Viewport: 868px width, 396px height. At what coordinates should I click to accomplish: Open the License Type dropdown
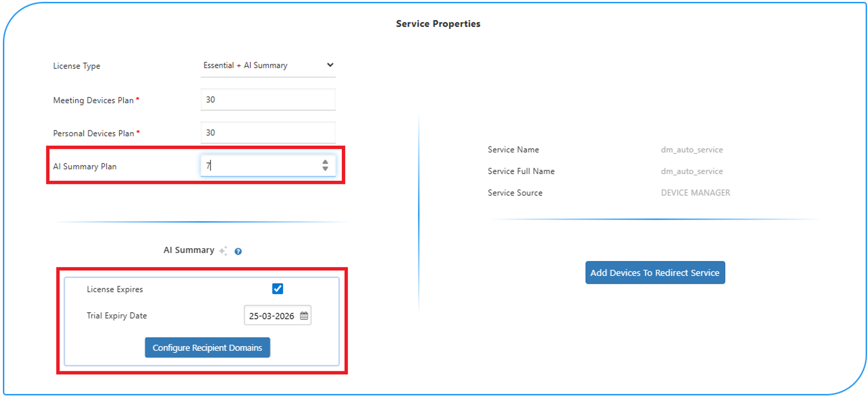(268, 66)
